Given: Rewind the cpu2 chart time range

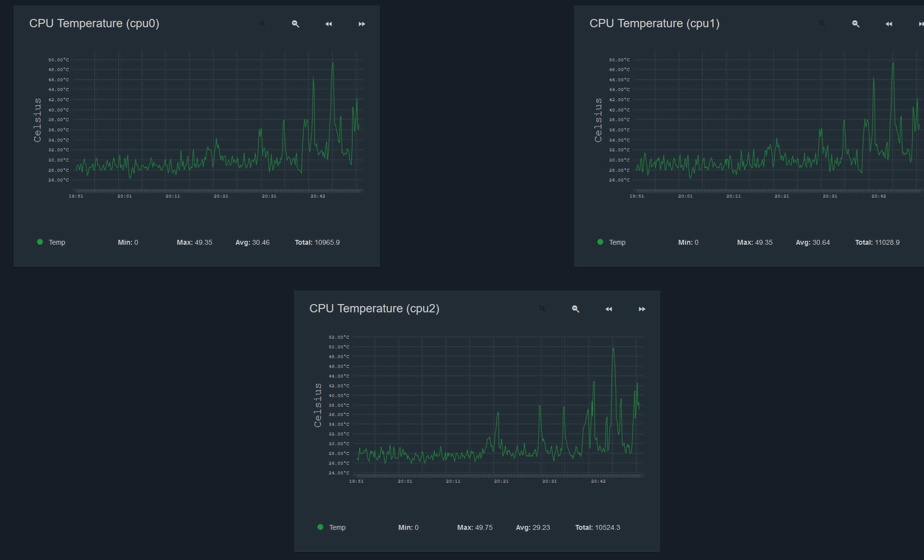Looking at the screenshot, I should (609, 309).
